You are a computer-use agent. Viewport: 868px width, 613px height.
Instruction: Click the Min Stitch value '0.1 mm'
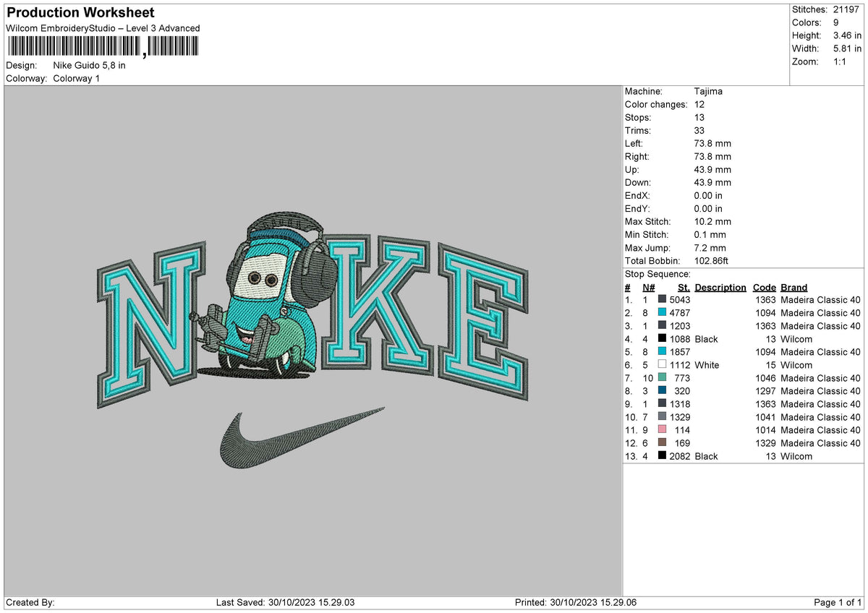pyautogui.click(x=710, y=234)
